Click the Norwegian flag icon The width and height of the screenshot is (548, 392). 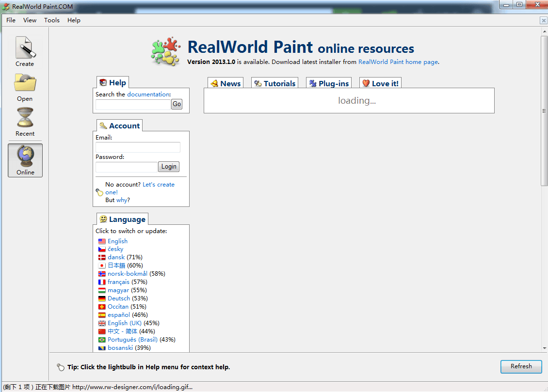click(102, 274)
